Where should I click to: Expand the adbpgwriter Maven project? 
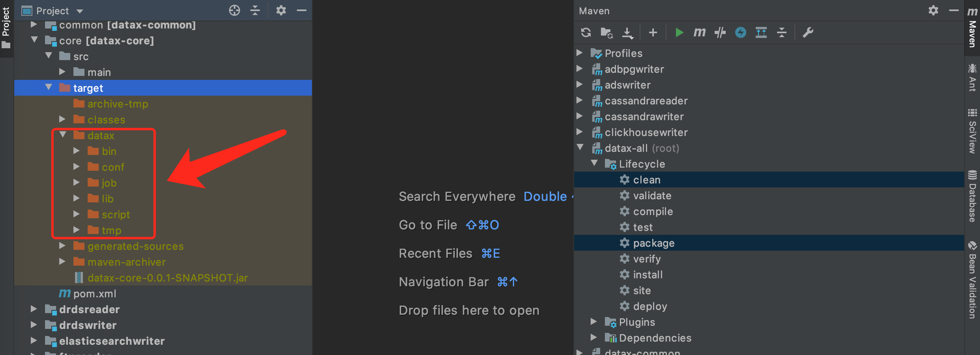point(580,68)
